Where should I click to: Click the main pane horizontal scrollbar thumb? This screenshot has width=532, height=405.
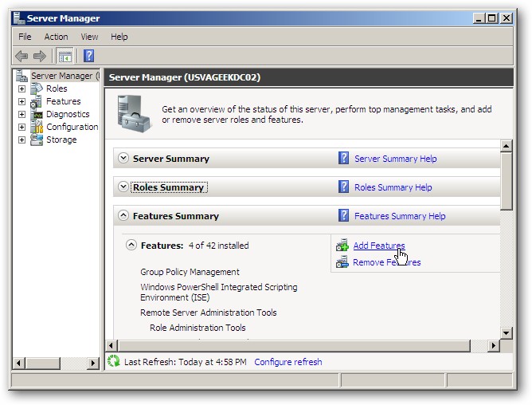(294, 346)
